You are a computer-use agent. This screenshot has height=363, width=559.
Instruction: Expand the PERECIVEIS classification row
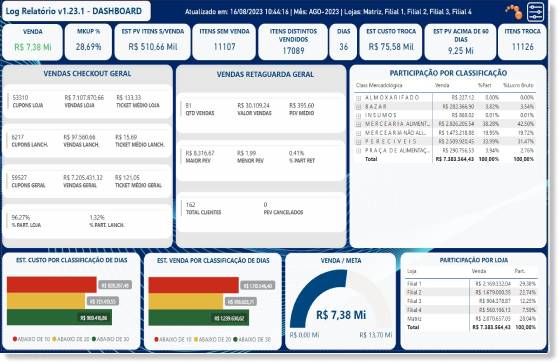click(x=358, y=142)
